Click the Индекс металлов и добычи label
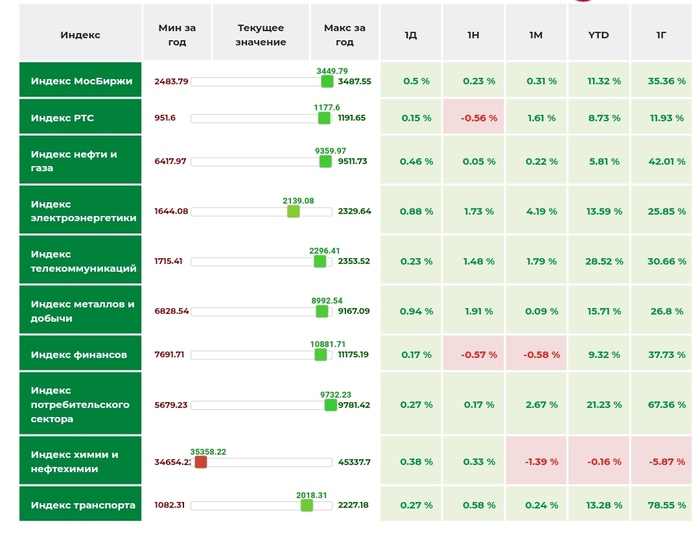 (x=81, y=311)
